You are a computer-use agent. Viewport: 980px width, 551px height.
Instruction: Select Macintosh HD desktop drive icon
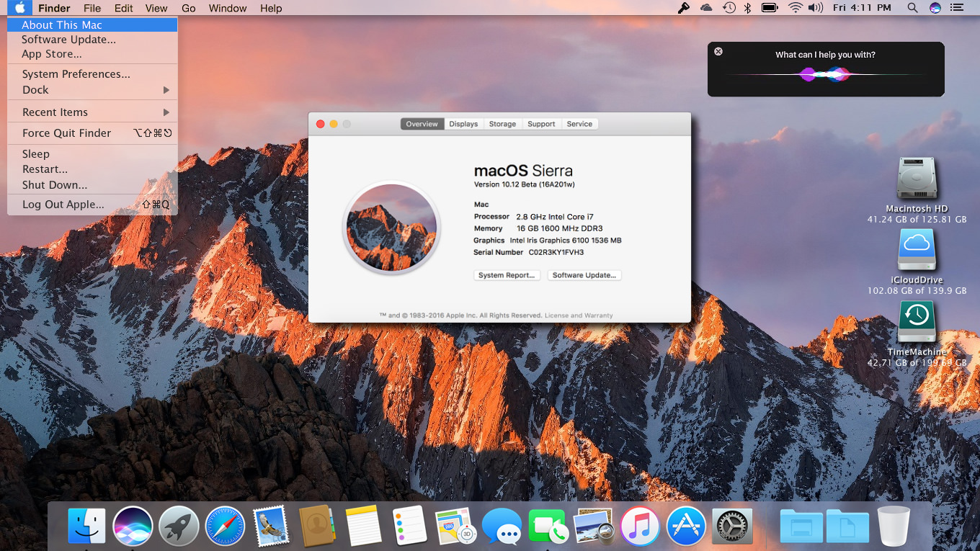point(917,179)
